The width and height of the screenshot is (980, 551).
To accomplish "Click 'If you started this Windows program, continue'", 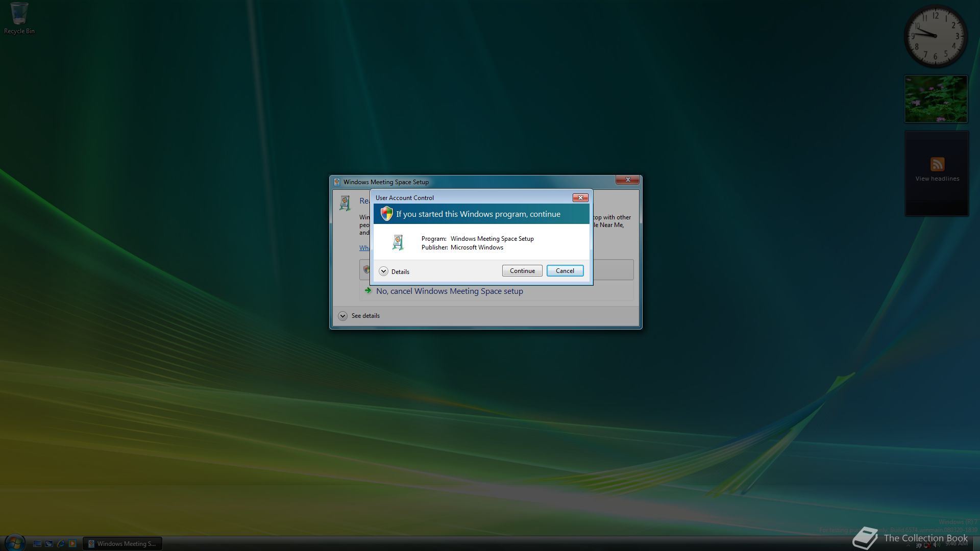I will (x=478, y=214).
